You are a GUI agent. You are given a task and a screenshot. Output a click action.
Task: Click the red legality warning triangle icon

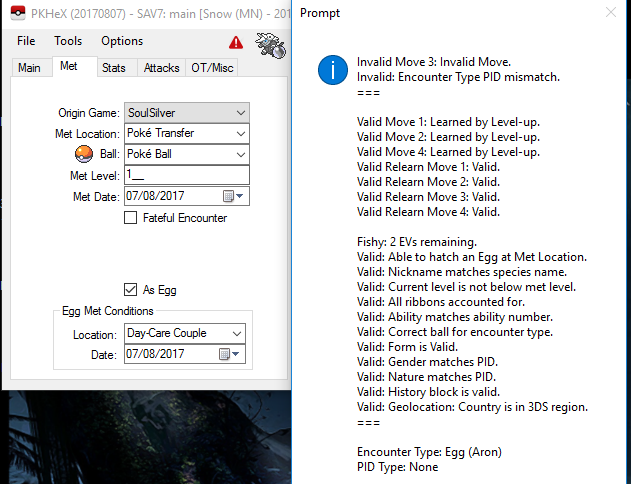click(236, 42)
